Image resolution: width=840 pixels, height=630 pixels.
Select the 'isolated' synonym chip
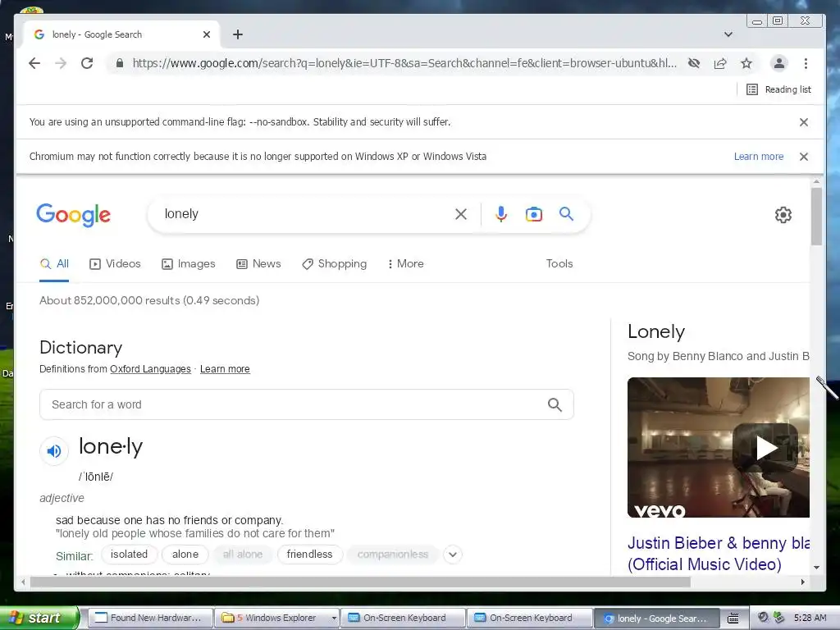tap(129, 555)
